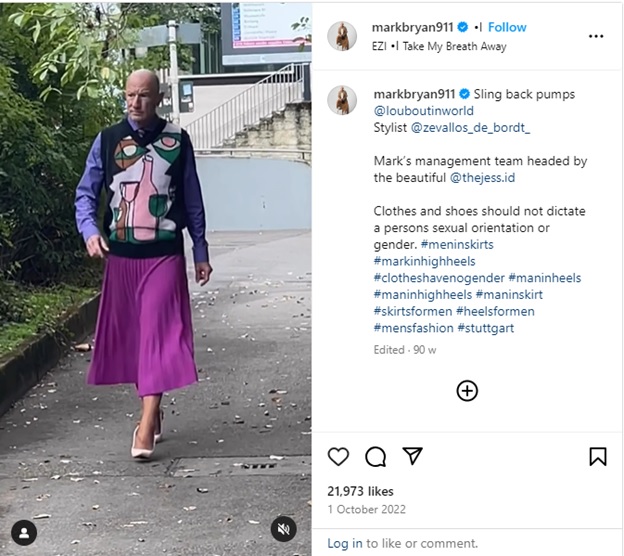
Task: Browse the #meninskirts hashtag
Action: 457,244
